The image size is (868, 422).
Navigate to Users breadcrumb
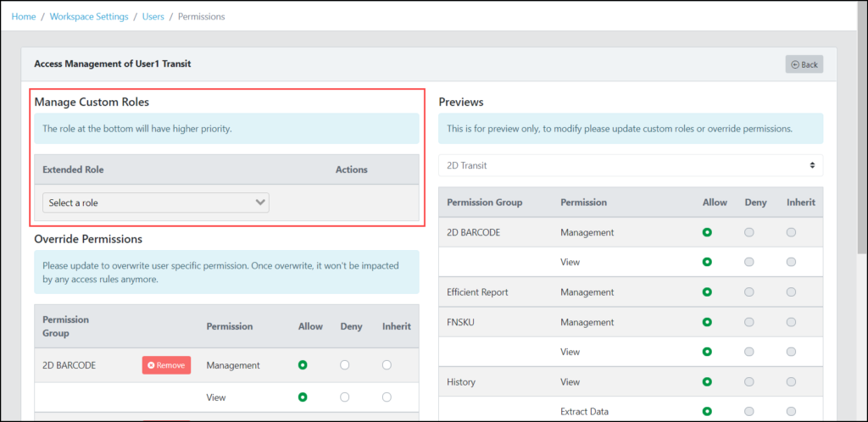153,17
